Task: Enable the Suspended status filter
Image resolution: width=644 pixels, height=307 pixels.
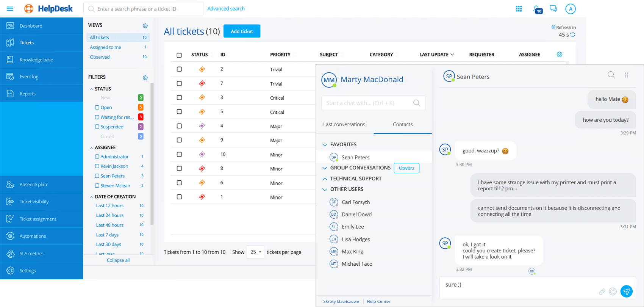Action: pos(97,127)
